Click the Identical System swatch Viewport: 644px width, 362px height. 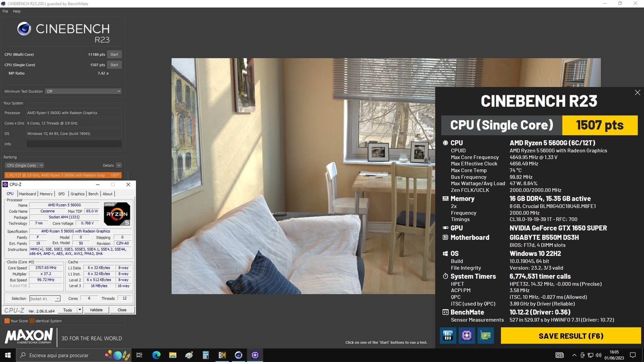32,321
